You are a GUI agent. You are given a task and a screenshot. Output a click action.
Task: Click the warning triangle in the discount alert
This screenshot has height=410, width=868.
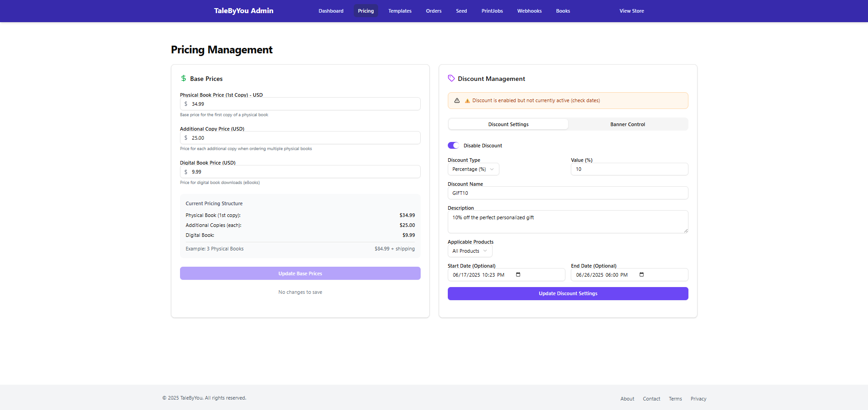[x=467, y=100]
